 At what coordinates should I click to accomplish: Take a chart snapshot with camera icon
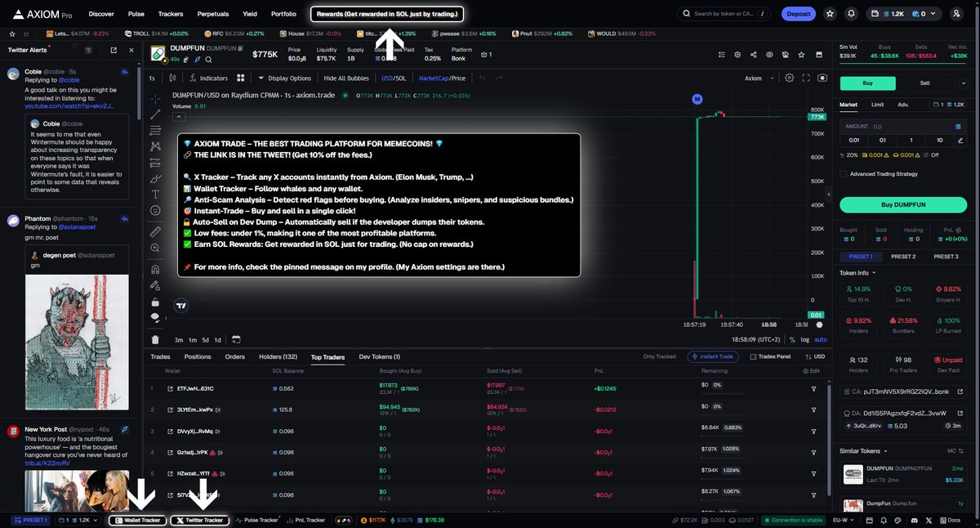[822, 78]
